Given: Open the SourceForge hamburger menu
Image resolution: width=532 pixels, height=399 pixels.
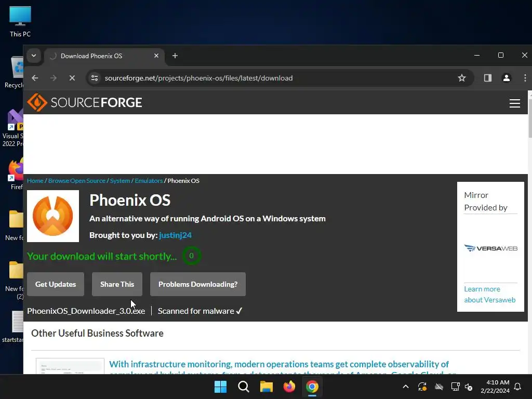Looking at the screenshot, I should tap(515, 103).
